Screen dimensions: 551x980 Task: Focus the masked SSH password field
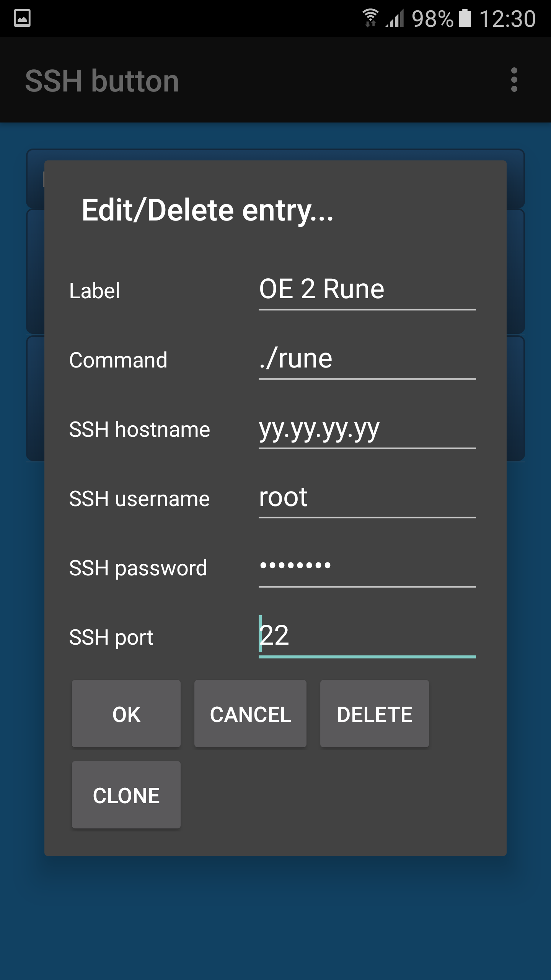tap(367, 567)
